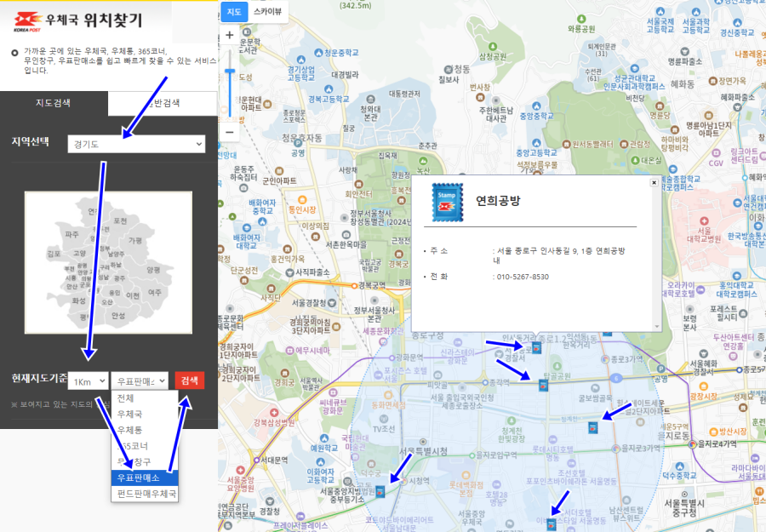766x532 pixels.
Task: Select 파주 on the Gyeonggi region map
Action: 71,234
